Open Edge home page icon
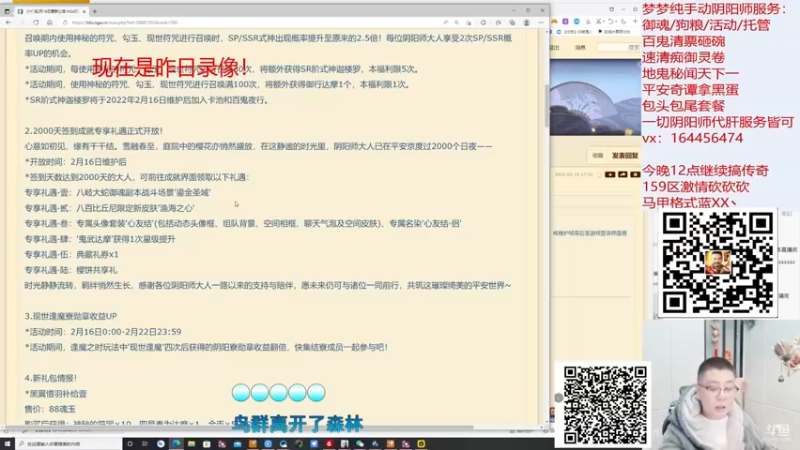 click(x=49, y=22)
